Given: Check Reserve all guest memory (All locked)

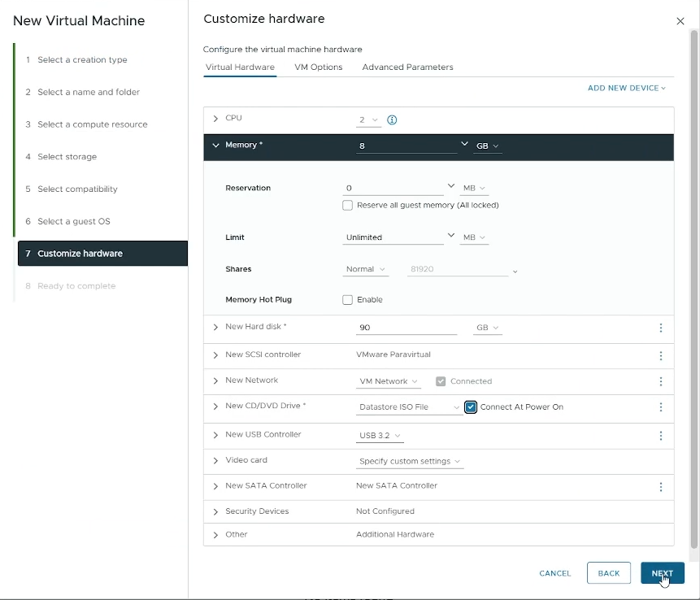Looking at the screenshot, I should pos(348,205).
